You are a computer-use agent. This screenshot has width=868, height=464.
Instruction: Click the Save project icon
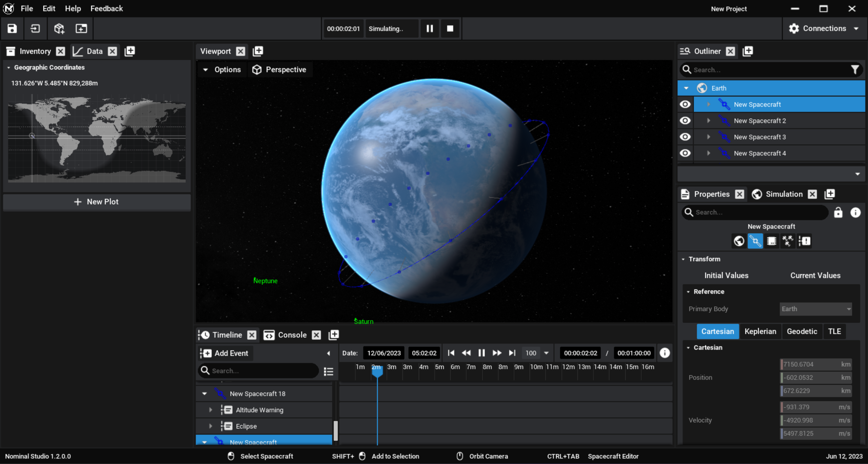pos(12,28)
